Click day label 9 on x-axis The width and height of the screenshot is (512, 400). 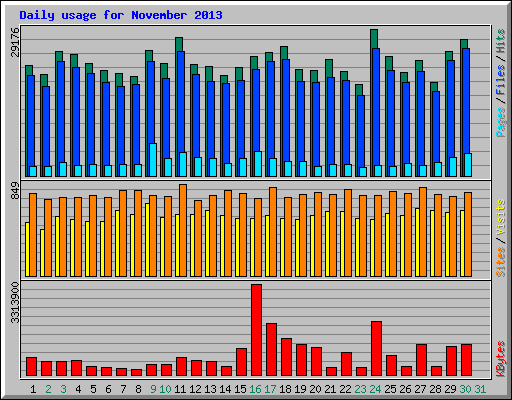point(153,389)
